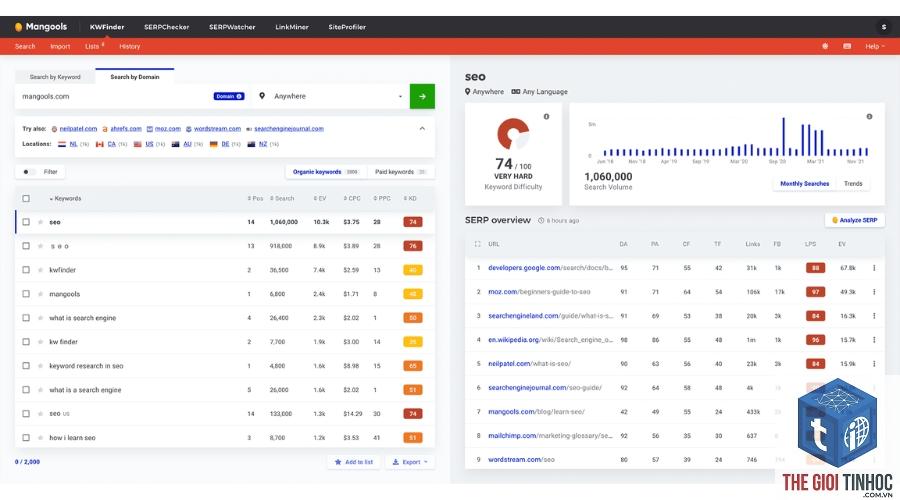
Task: Collapse the Try also suggestions panel
Action: (x=422, y=129)
